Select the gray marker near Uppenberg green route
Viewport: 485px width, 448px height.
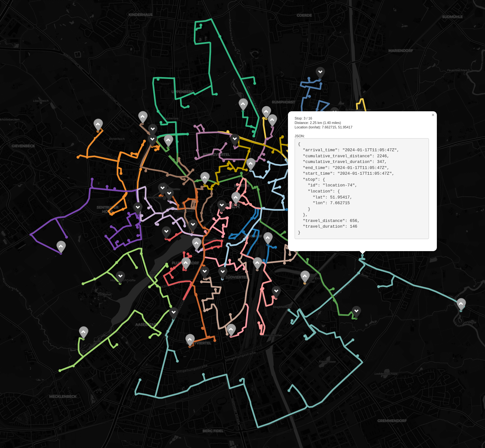click(x=243, y=104)
